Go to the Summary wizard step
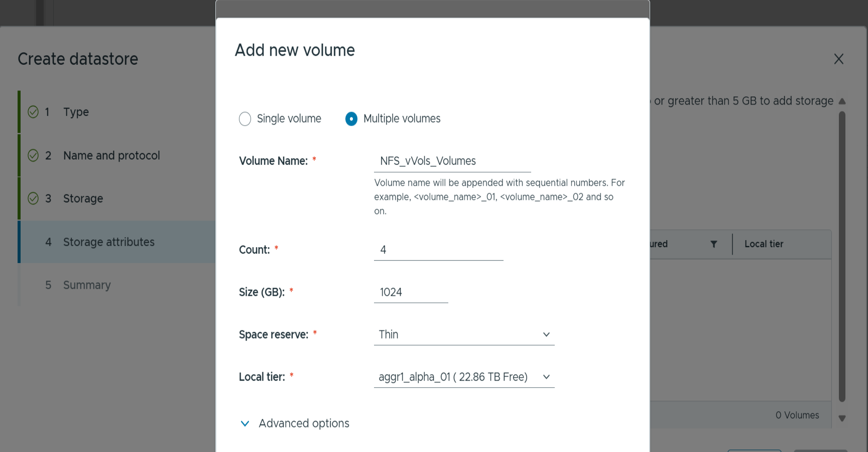The width and height of the screenshot is (868, 452). [x=87, y=285]
